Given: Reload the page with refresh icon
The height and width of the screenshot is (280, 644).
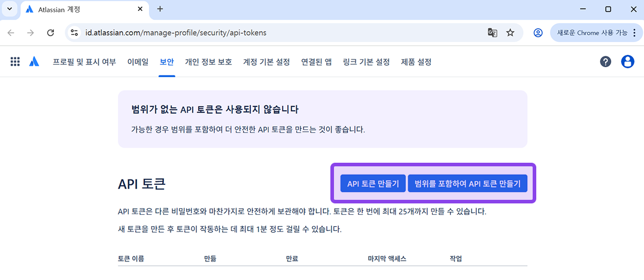Looking at the screenshot, I should (x=50, y=33).
